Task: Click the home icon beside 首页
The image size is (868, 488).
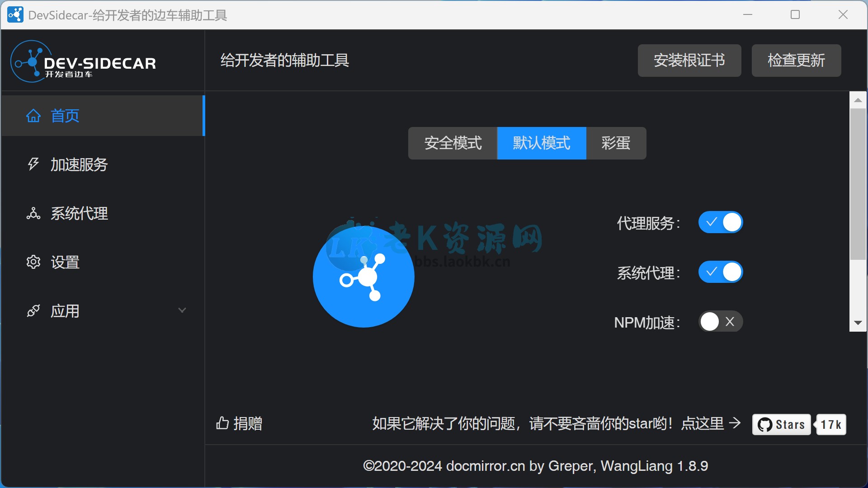Action: pos(33,116)
